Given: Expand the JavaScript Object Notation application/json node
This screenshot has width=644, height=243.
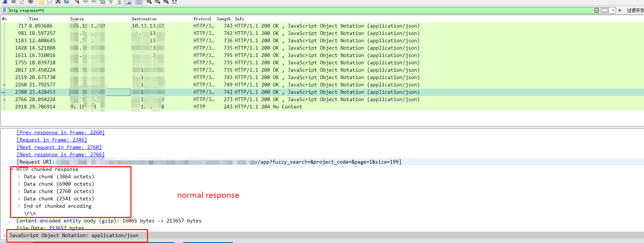Looking at the screenshot, I should pos(4,235).
